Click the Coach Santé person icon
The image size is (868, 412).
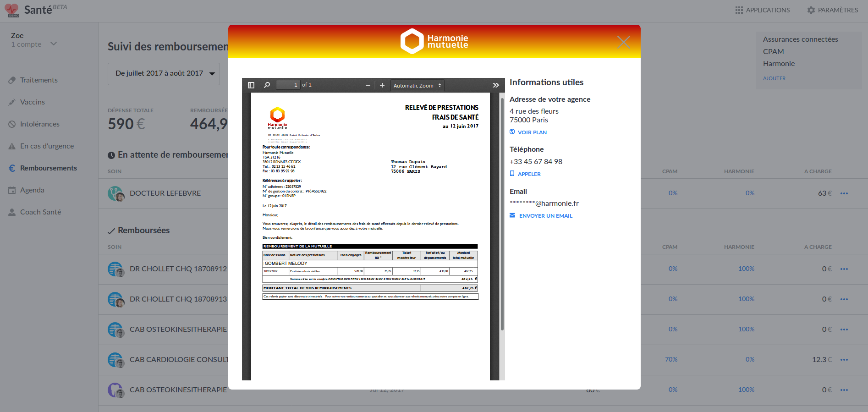(12, 212)
